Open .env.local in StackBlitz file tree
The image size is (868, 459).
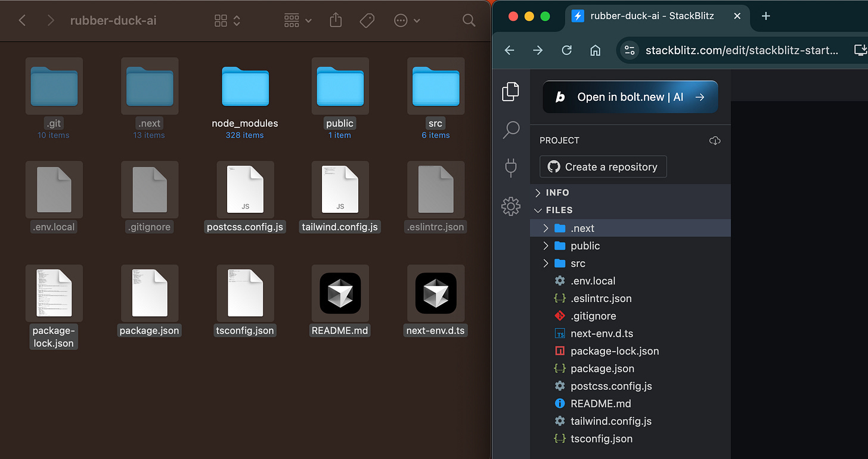click(x=630, y=281)
